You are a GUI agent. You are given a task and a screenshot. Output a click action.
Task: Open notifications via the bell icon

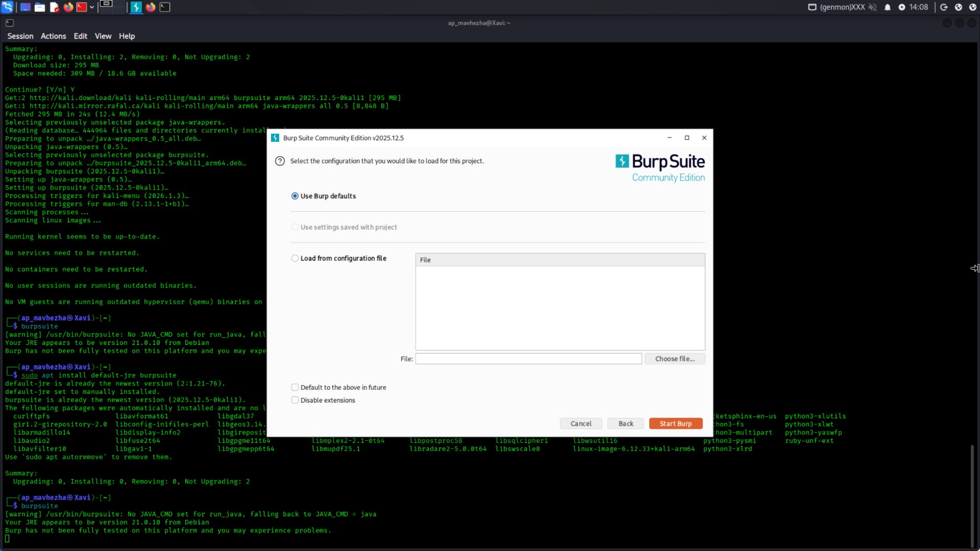coord(887,7)
